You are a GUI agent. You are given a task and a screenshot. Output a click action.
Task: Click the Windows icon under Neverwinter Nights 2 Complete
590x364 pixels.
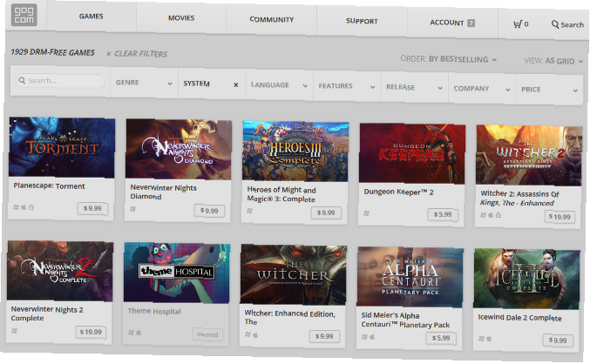pos(14,331)
